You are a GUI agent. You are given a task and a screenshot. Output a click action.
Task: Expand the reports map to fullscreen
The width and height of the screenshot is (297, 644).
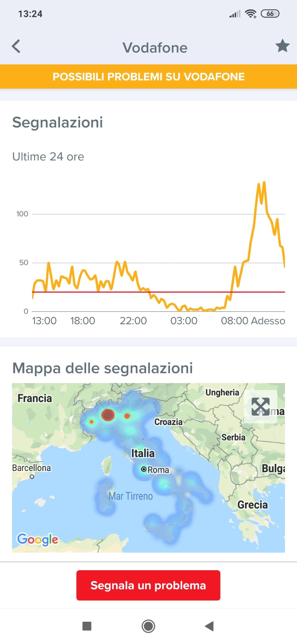click(x=260, y=407)
